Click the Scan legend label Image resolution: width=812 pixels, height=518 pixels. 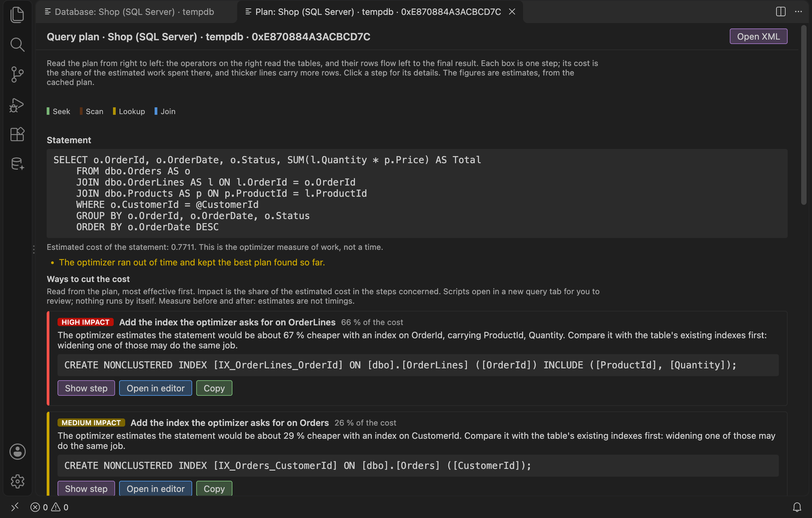(94, 111)
